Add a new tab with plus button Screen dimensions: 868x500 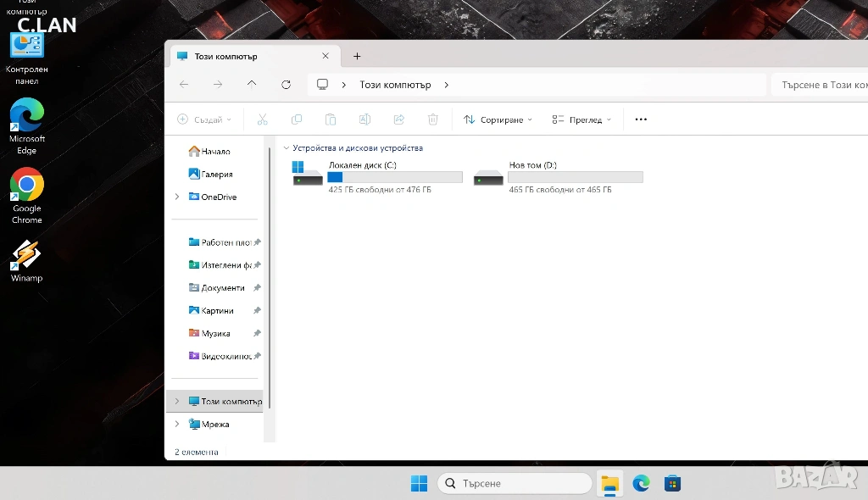tap(357, 56)
